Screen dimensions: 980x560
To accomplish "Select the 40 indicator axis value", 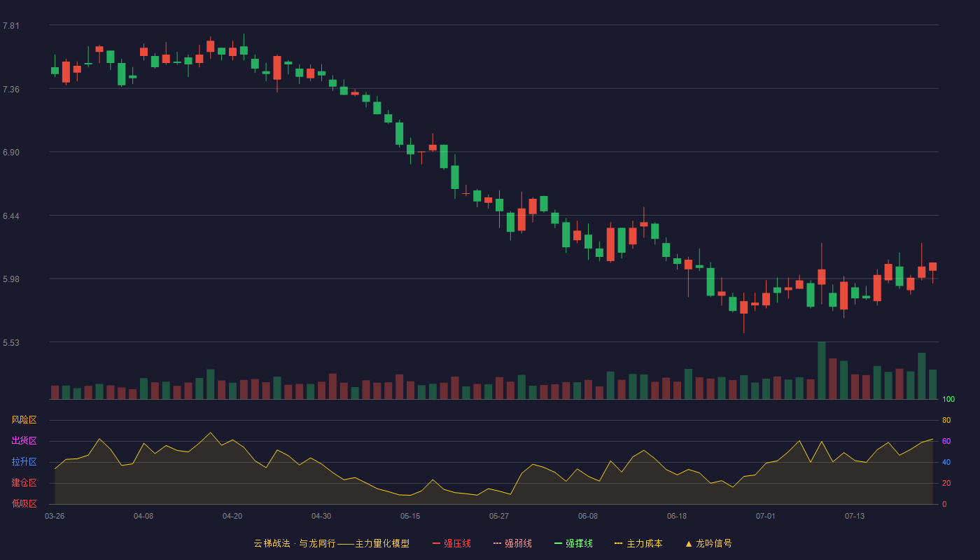I will [946, 463].
